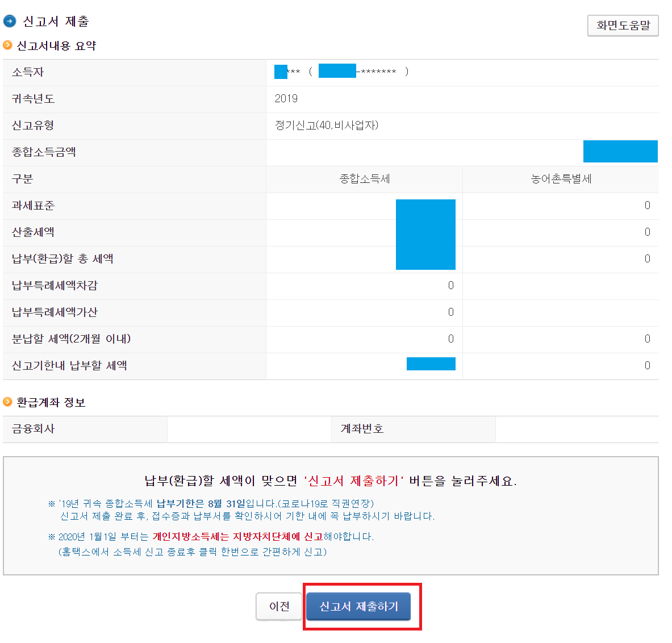Click the empty 금융회사 value field
Screen dimensions: 672x643
click(249, 429)
